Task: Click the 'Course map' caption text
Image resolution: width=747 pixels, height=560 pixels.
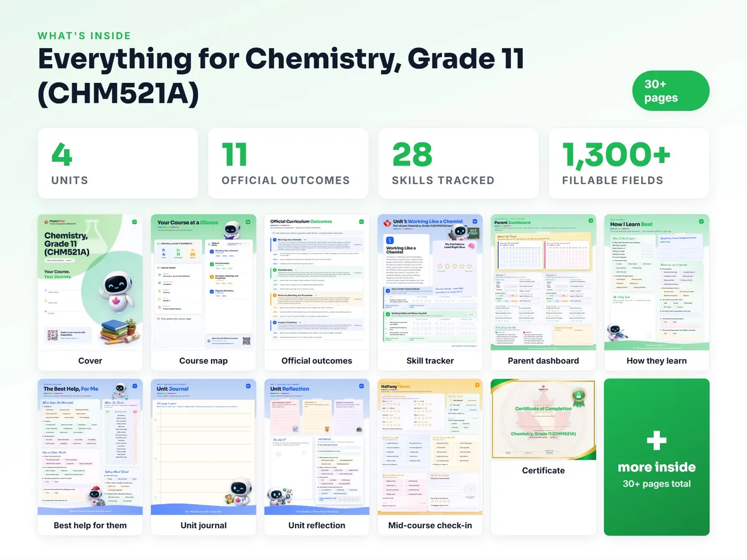Action: click(x=204, y=361)
